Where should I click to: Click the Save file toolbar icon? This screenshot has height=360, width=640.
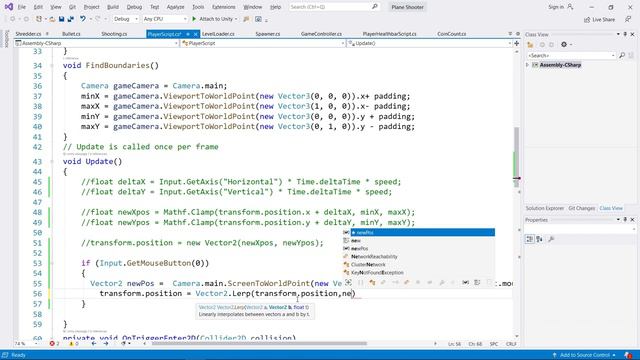click(62, 19)
